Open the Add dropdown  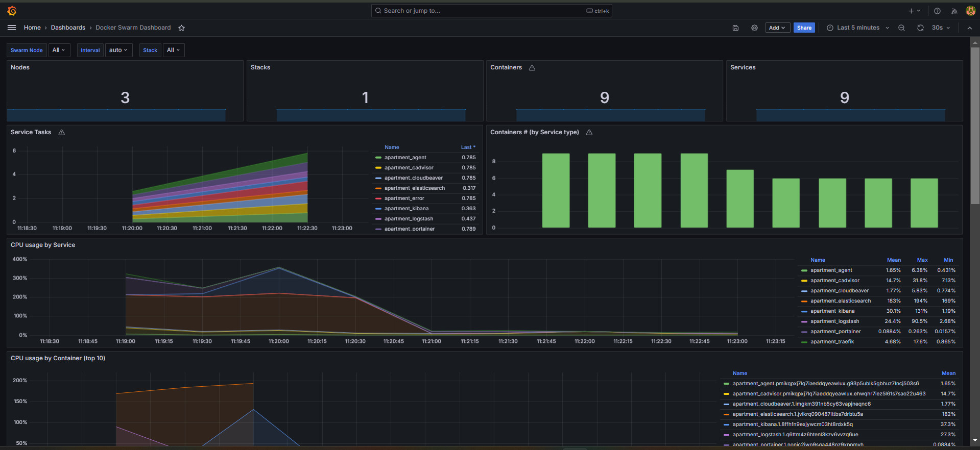(x=777, y=28)
